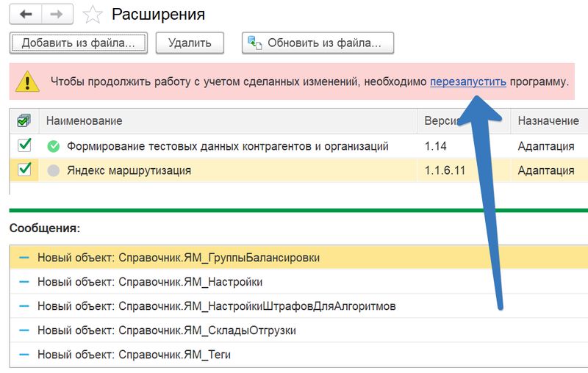Click the Сообщения: label
Viewport: 588px width, 373px height.
45,228
